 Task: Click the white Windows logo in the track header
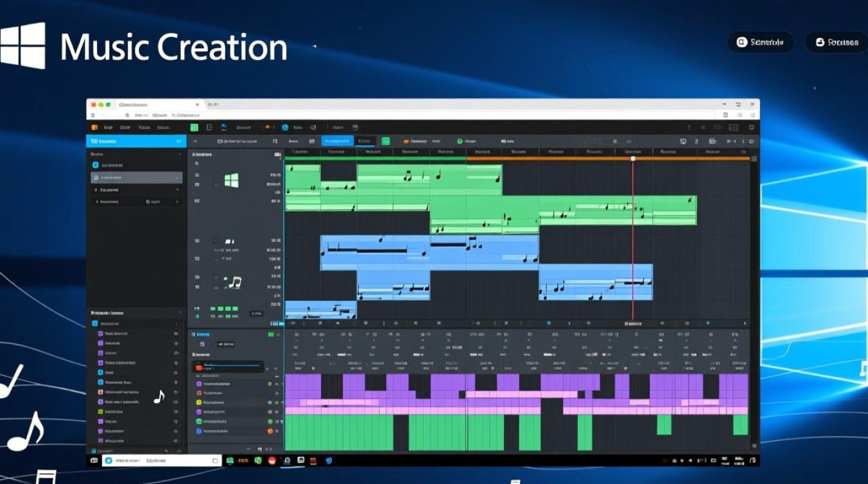pyautogui.click(x=231, y=180)
